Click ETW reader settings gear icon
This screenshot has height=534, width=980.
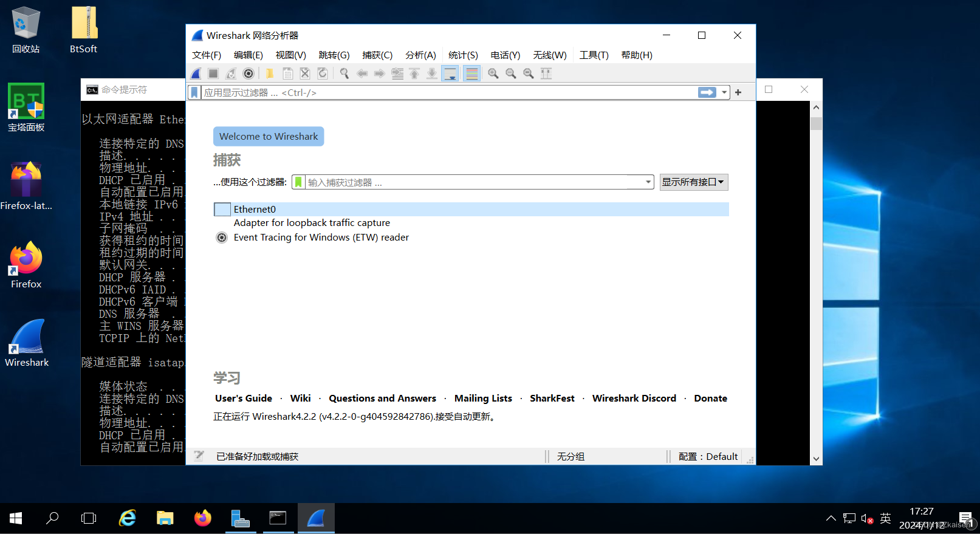222,238
